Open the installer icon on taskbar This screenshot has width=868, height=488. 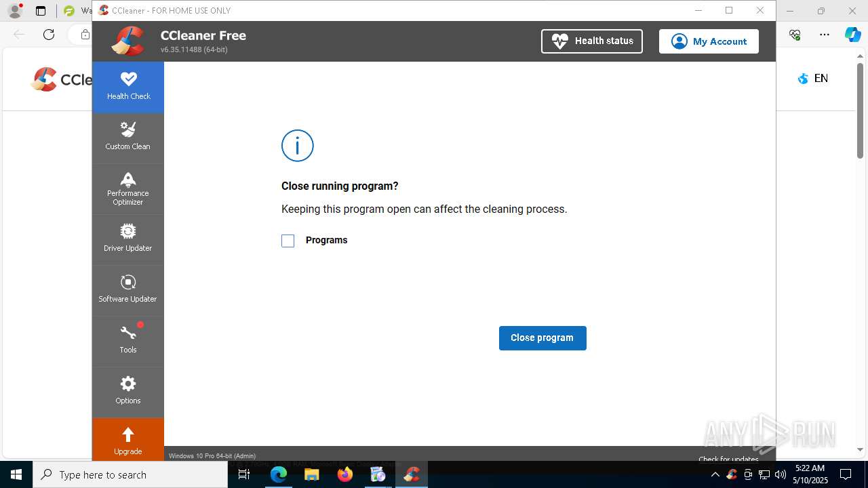[x=378, y=474]
